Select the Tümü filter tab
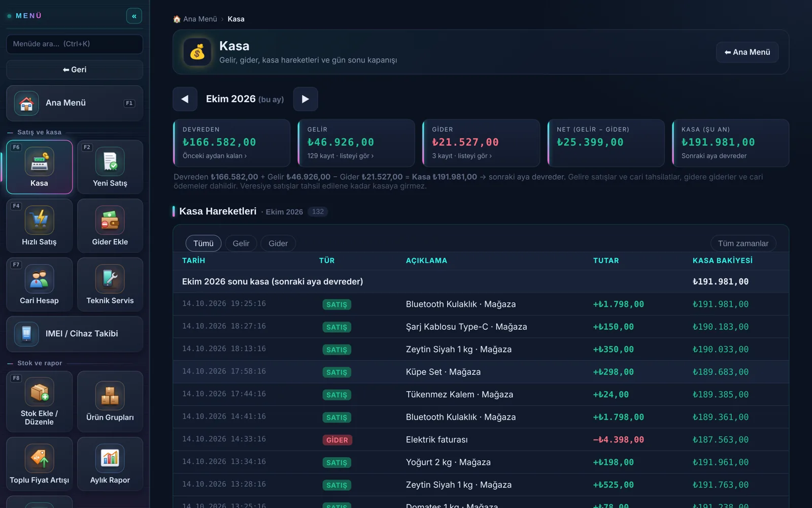Image resolution: width=812 pixels, height=508 pixels. point(204,243)
